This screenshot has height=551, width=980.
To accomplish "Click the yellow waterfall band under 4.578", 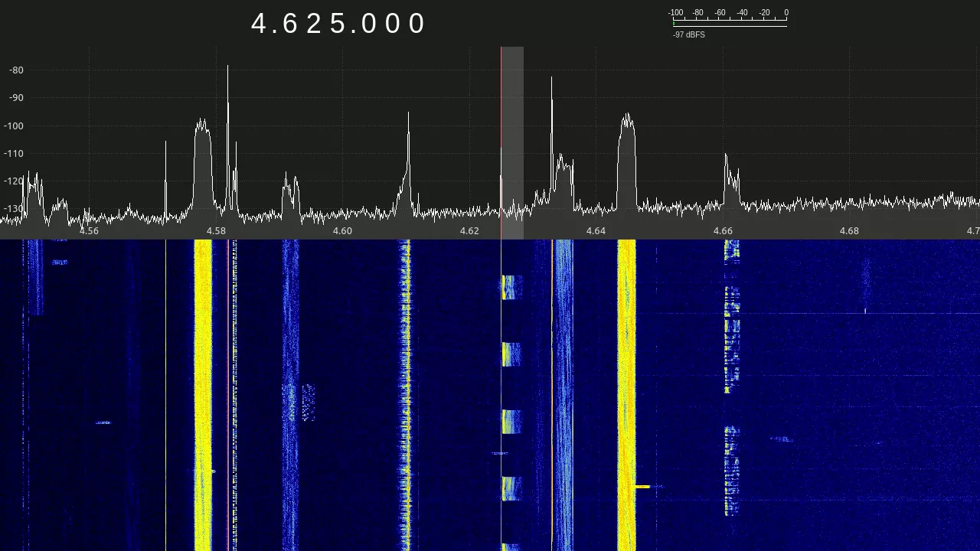I will coord(203,395).
